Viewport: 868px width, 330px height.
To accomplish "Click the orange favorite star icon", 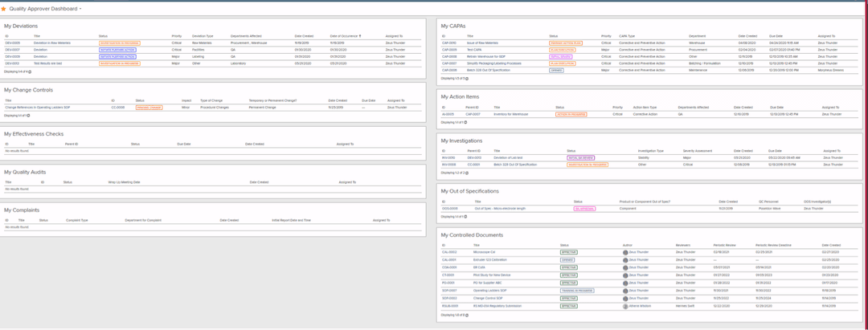I will (4, 9).
